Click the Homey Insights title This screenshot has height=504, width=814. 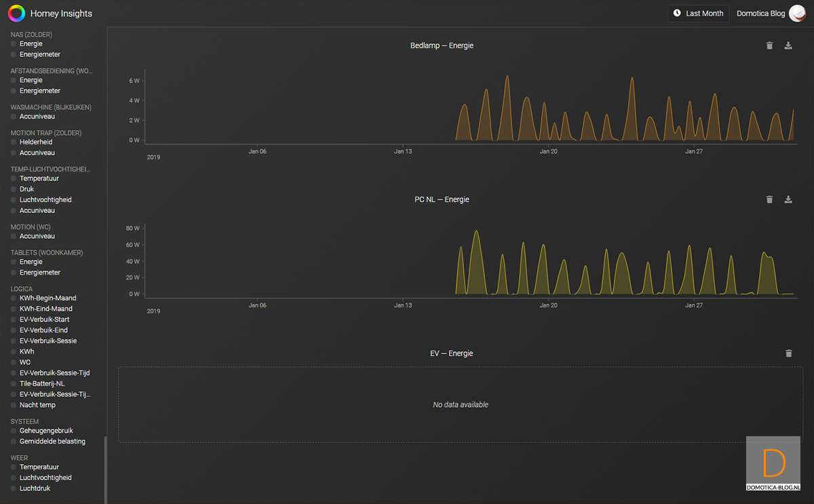(x=61, y=13)
